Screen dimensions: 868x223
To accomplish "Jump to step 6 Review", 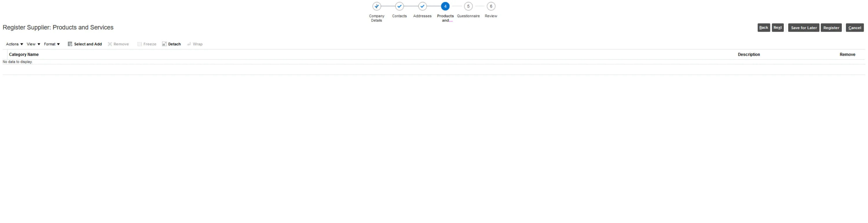I will point(491,6).
